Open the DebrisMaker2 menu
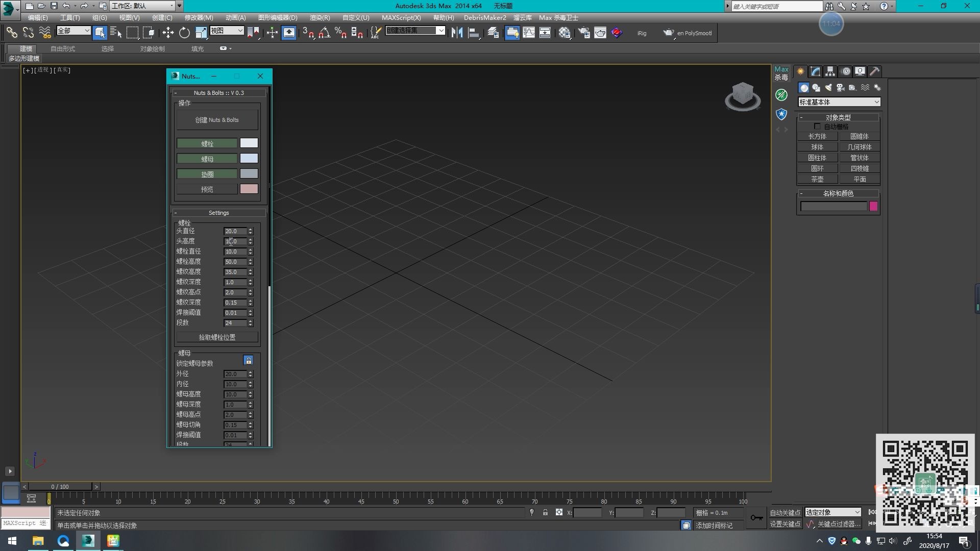 pyautogui.click(x=485, y=17)
